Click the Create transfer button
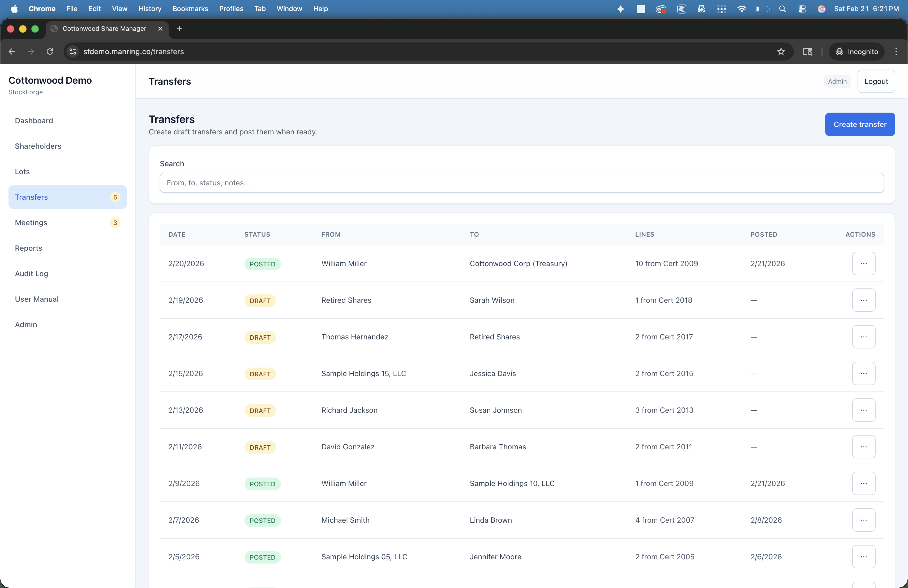The height and width of the screenshot is (588, 908). click(860, 124)
